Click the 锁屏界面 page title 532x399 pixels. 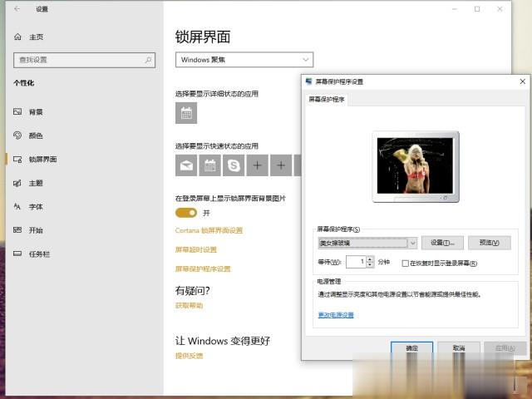click(x=203, y=37)
